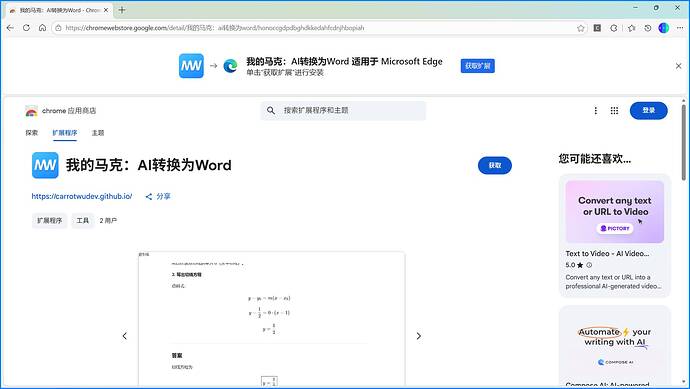Open the favorites list icon in toolbar
This screenshot has width=690, height=389.
(x=631, y=28)
